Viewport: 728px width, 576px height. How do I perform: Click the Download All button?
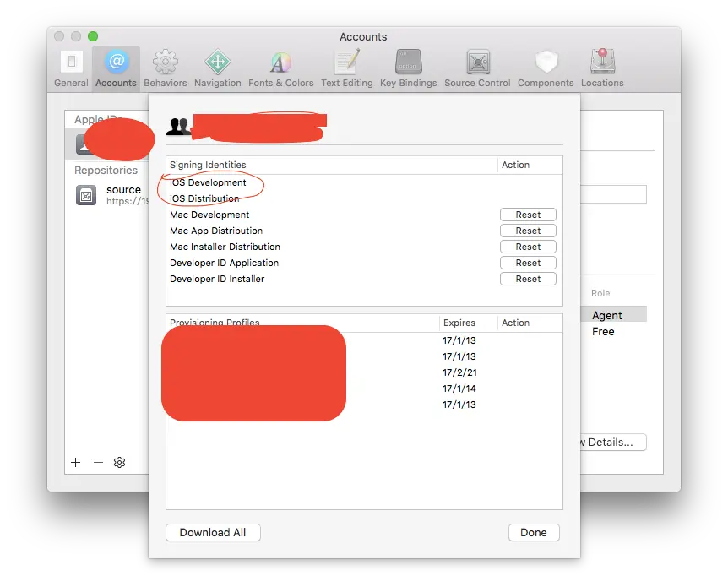coord(213,532)
